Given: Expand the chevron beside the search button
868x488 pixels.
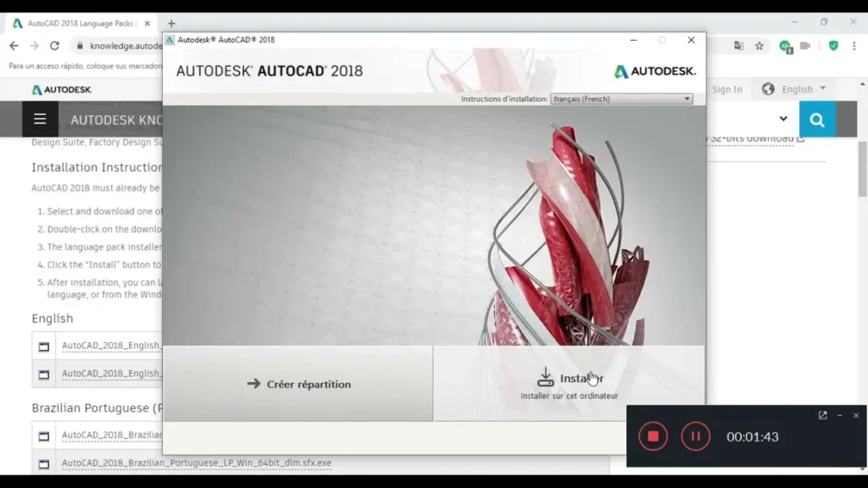Looking at the screenshot, I should coord(783,119).
